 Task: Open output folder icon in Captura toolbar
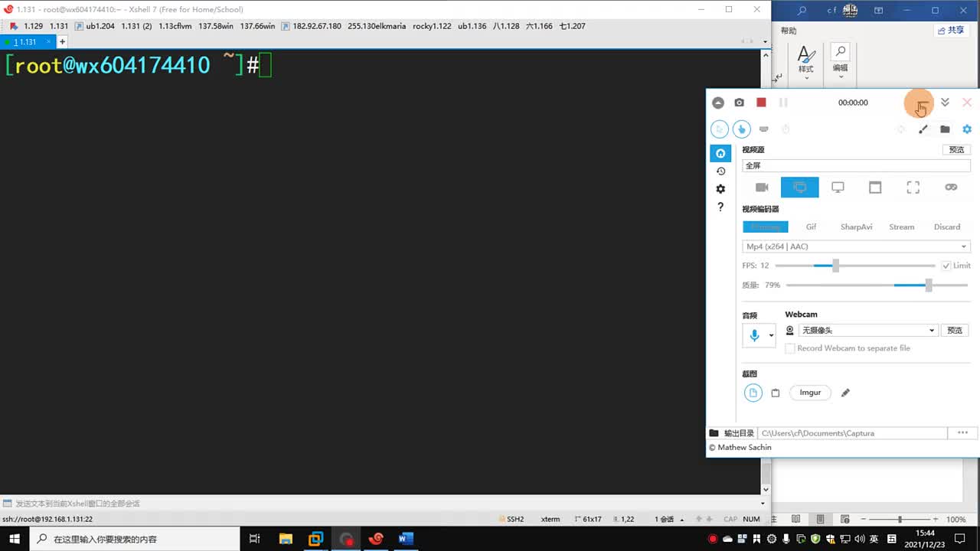[945, 129]
